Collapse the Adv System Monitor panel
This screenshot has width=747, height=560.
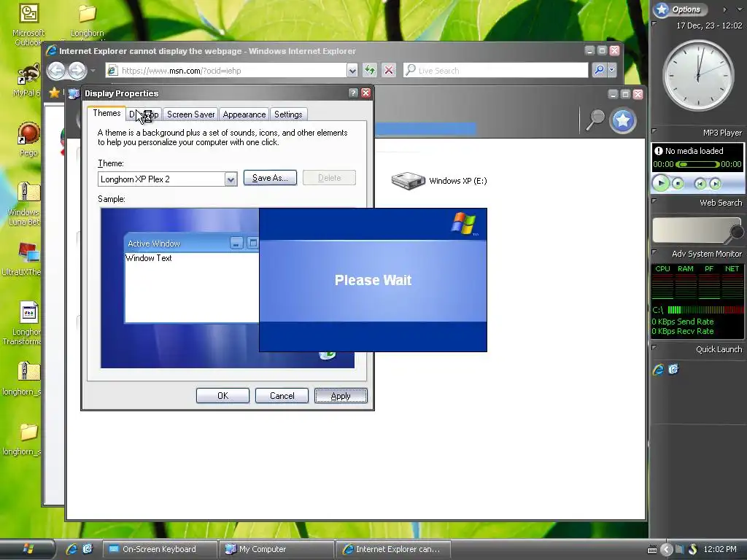click(654, 252)
